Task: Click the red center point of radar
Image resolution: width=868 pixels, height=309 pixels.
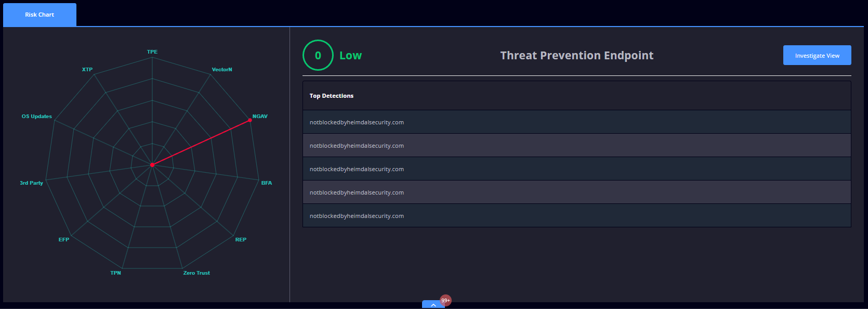Action: pos(152,165)
